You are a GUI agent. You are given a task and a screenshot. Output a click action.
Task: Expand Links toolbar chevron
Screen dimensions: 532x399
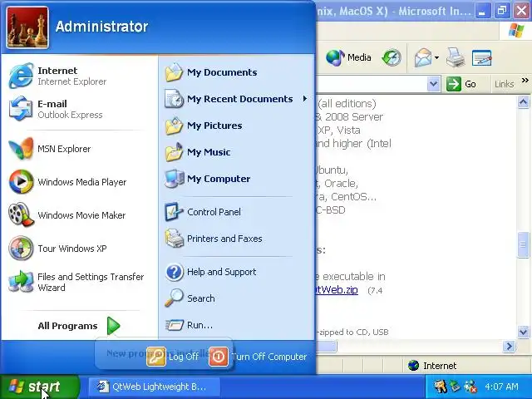tap(525, 81)
